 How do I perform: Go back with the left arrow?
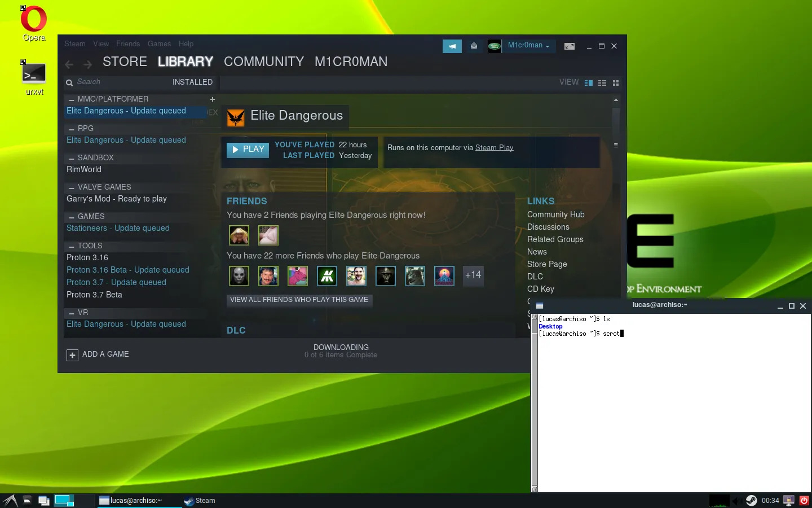69,64
